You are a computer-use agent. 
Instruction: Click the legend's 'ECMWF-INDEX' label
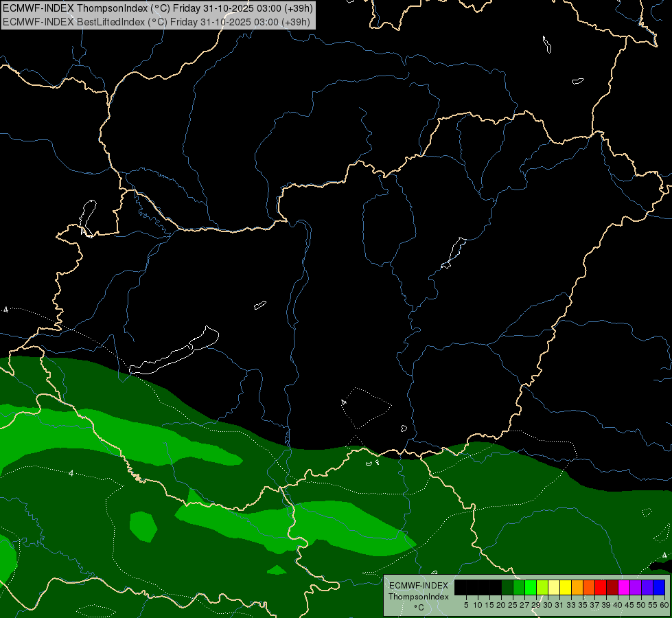click(x=419, y=586)
